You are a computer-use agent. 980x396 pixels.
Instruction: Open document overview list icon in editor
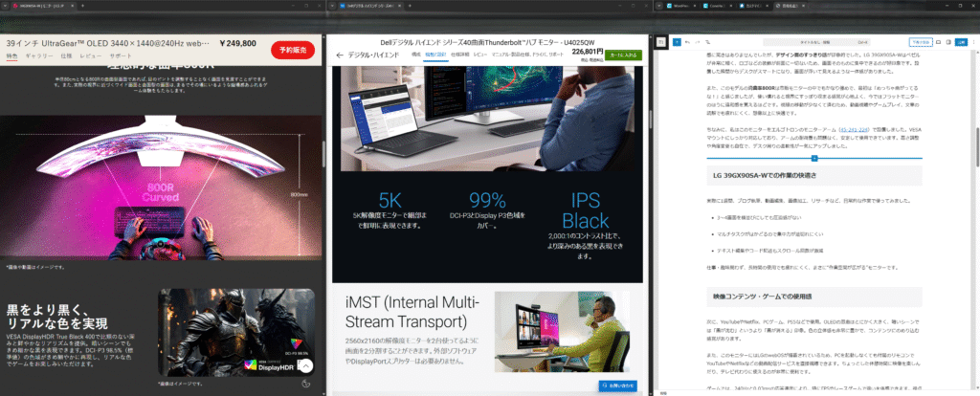[707, 42]
